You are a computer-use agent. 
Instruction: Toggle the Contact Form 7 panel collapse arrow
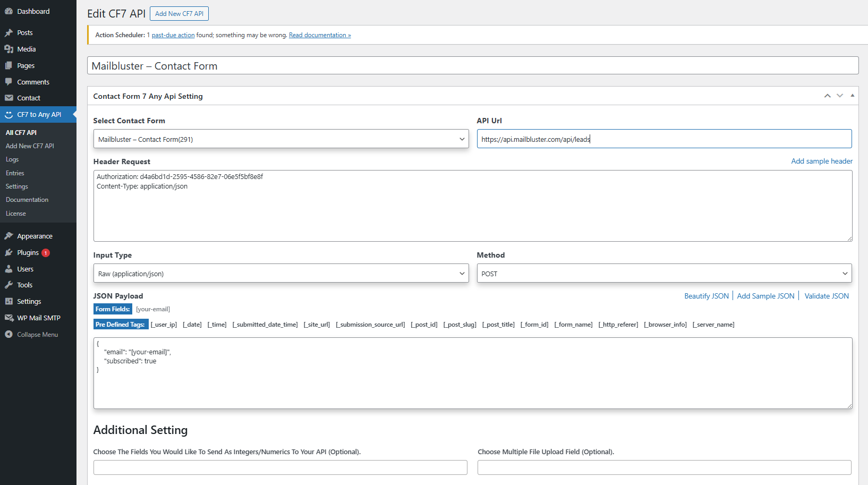852,96
